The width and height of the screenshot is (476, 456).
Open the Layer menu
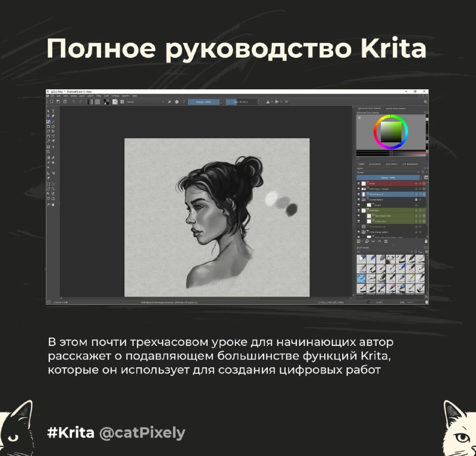pos(82,96)
